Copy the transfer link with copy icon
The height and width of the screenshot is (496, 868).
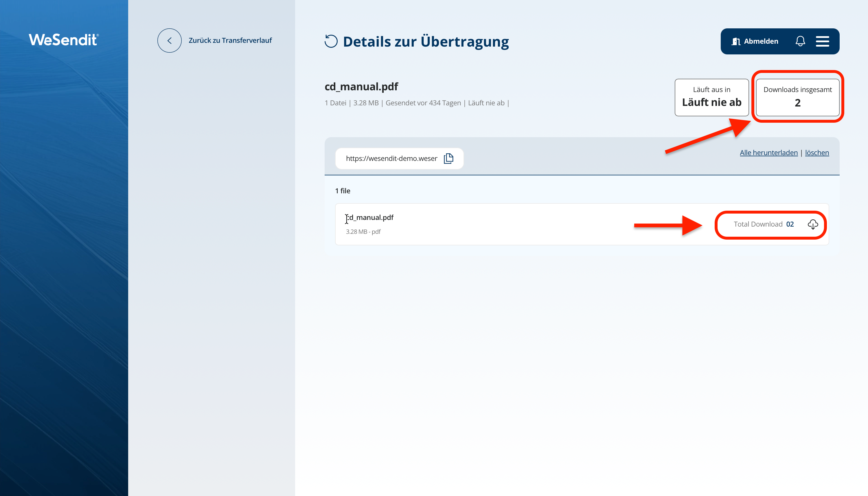pos(448,158)
